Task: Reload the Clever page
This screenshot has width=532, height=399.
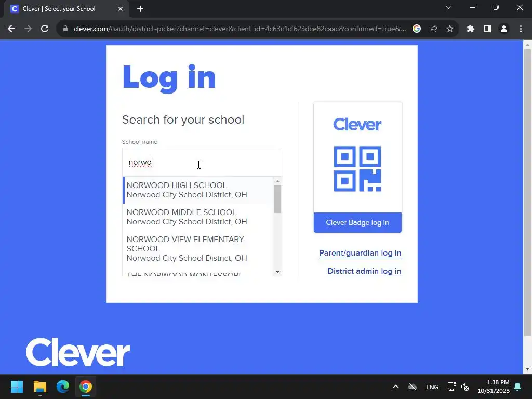Action: coord(45,29)
